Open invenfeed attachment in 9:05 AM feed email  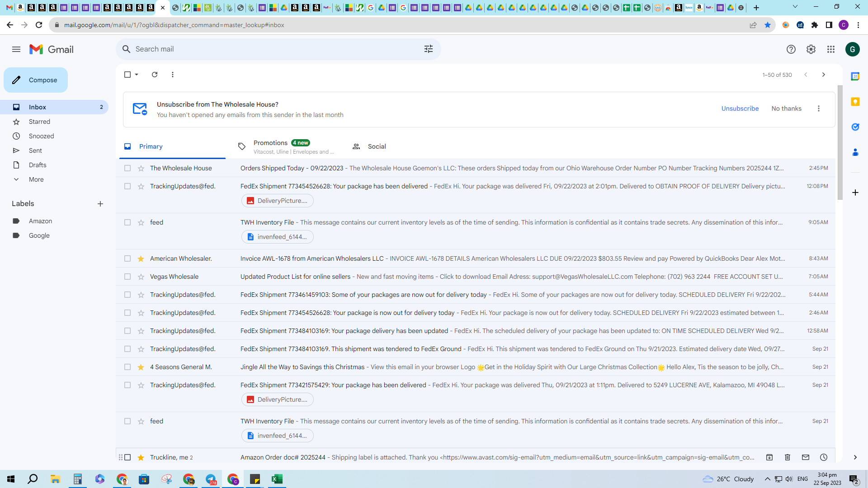(278, 237)
